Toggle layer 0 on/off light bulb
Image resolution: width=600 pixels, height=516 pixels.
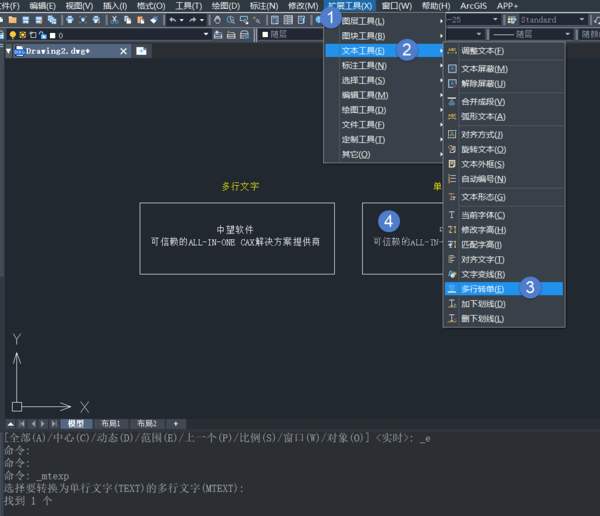pyautogui.click(x=13, y=35)
